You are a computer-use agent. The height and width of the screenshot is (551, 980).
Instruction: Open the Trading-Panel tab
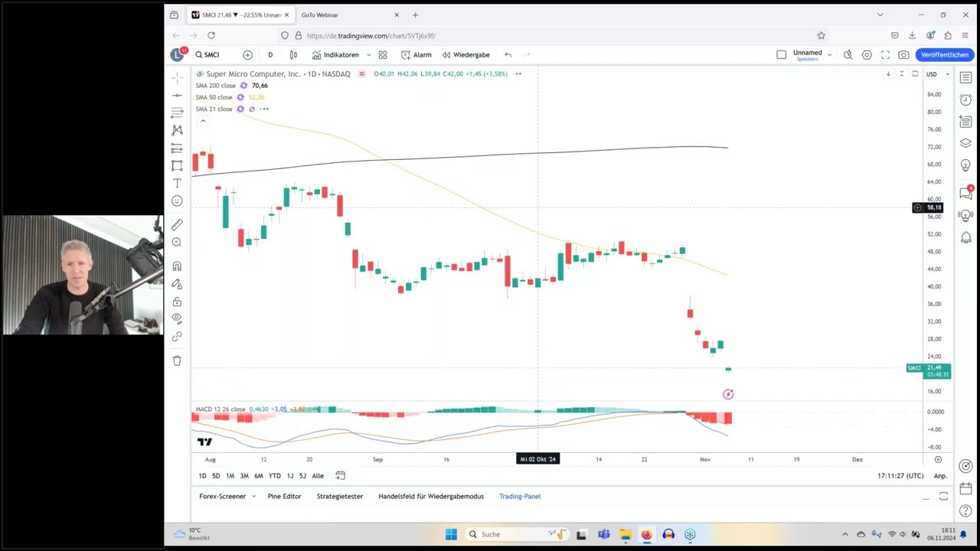pyautogui.click(x=520, y=497)
